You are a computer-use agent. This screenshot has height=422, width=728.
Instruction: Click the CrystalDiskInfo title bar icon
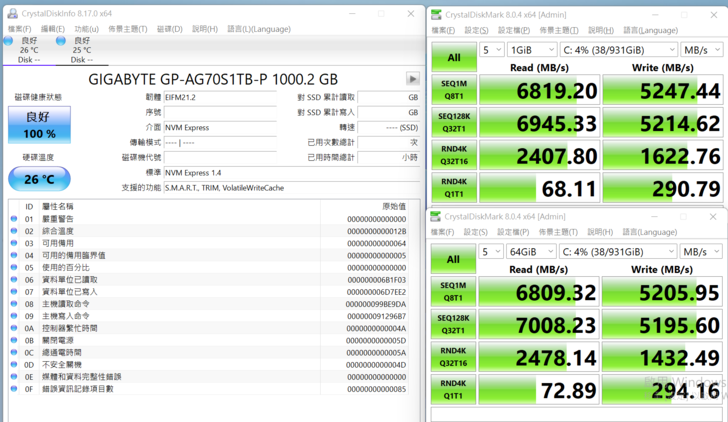click(11, 13)
